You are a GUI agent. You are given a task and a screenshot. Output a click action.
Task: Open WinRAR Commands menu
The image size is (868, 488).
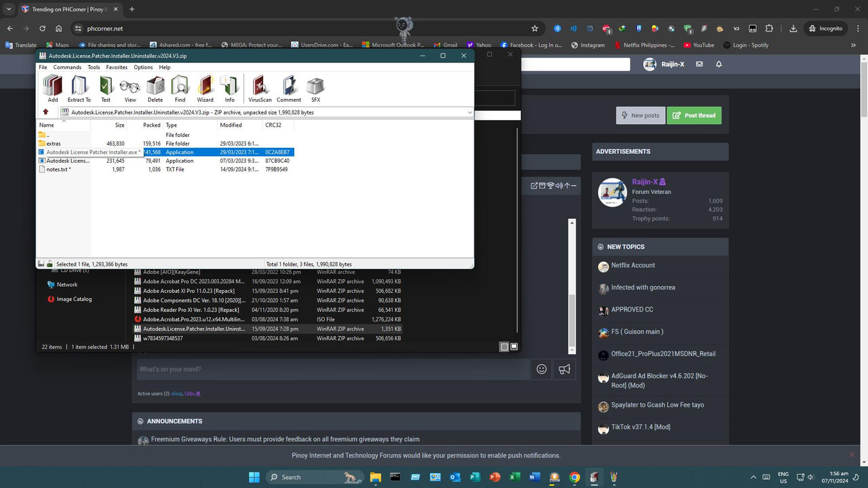[x=67, y=67]
